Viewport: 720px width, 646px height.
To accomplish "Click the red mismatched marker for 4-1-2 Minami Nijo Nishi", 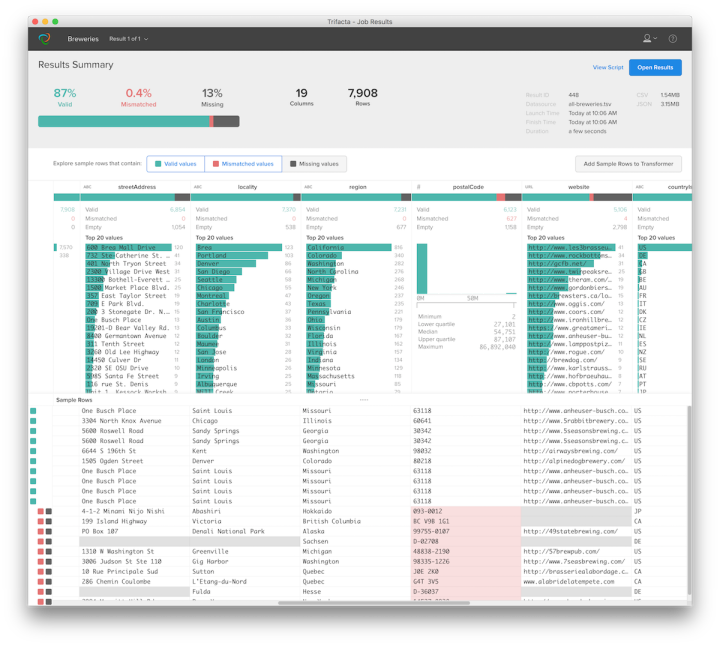I will pyautogui.click(x=40, y=511).
